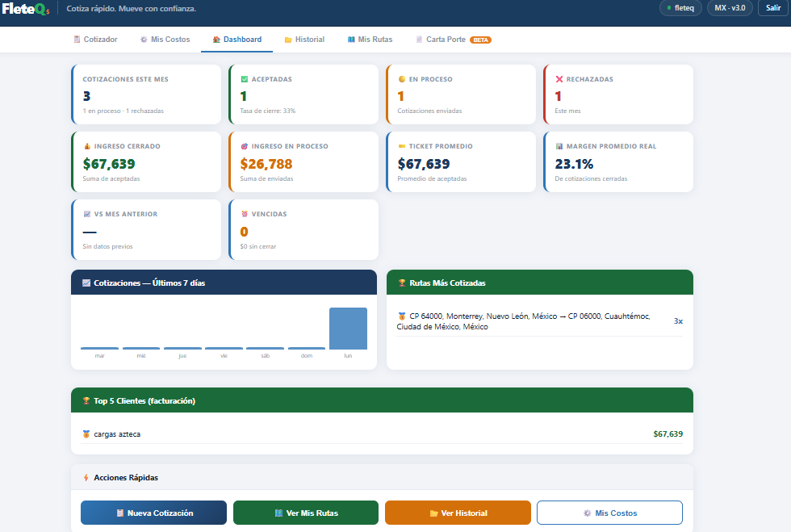This screenshot has height=532, width=791.
Task: Click the book icon beside Mis Rutas
Action: tap(352, 38)
